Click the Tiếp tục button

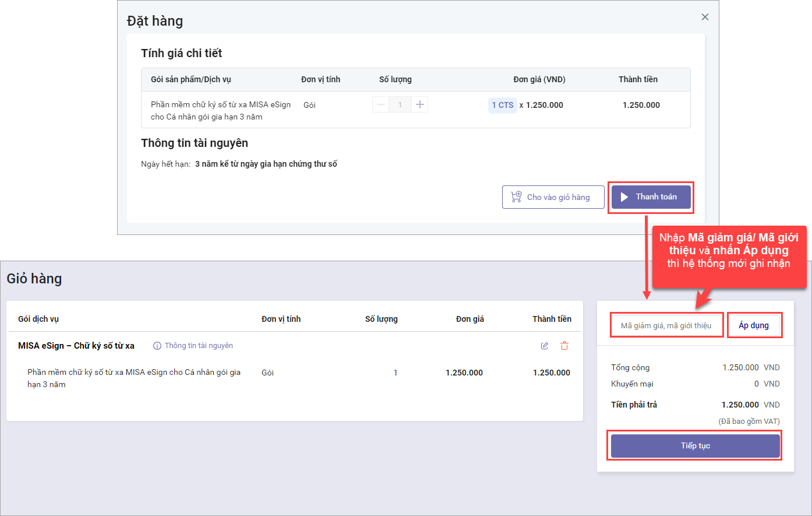point(696,446)
